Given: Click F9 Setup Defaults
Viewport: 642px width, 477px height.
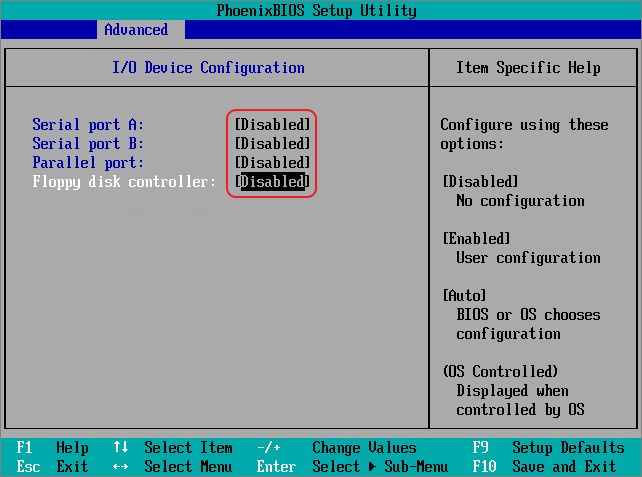Looking at the screenshot, I should click(x=548, y=448).
